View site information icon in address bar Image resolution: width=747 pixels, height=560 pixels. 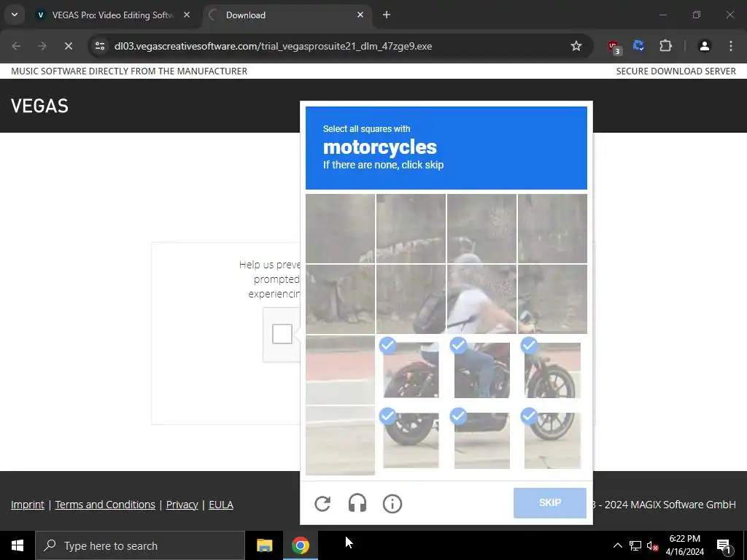99,46
